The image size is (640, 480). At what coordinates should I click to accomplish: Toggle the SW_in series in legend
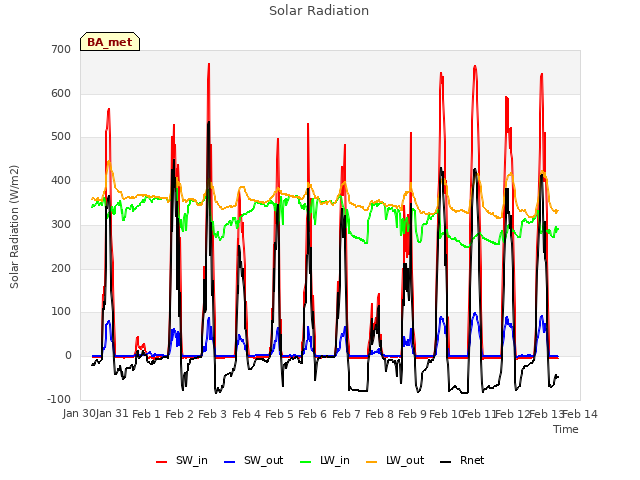click(182, 461)
